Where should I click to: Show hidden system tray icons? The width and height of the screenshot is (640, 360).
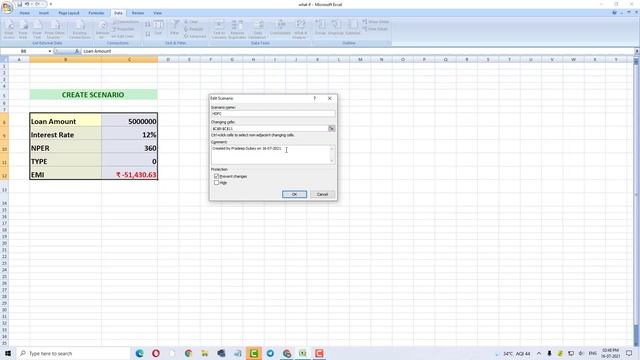(539, 353)
